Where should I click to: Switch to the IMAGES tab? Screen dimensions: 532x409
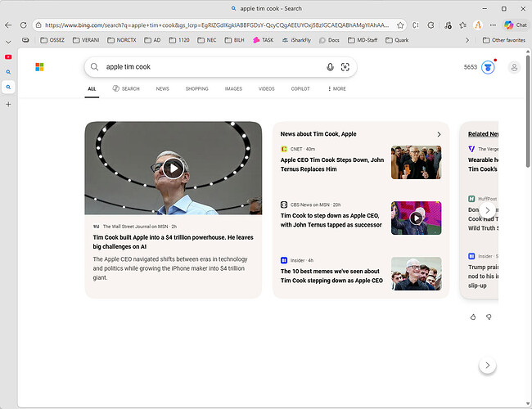[233, 89]
